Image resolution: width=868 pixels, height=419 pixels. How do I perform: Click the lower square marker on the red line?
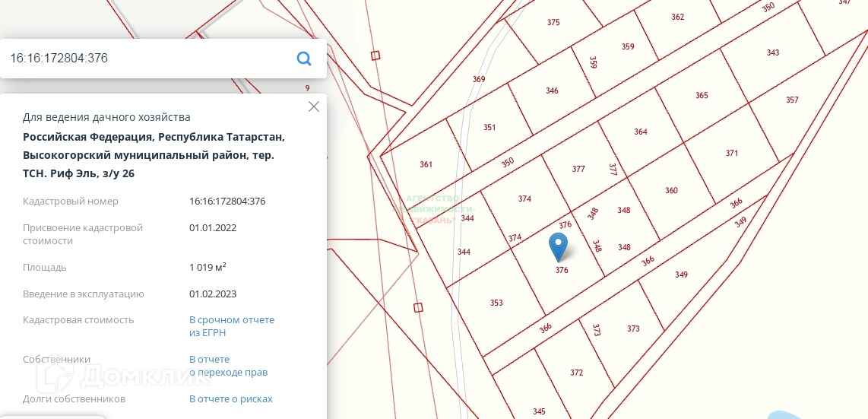(x=419, y=308)
